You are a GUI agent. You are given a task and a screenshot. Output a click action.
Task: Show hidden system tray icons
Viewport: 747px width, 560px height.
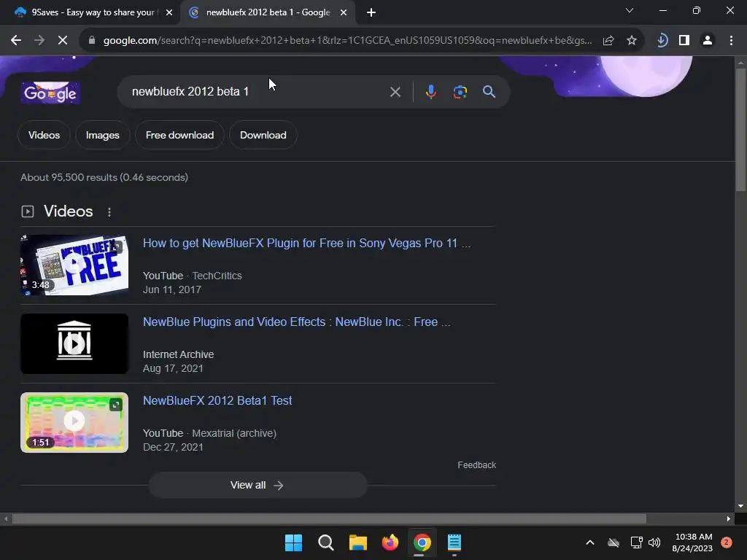(589, 542)
